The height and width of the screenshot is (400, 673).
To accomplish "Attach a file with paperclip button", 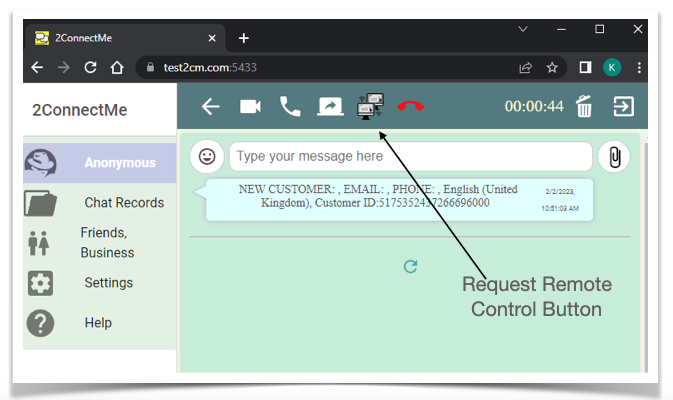I will (614, 157).
